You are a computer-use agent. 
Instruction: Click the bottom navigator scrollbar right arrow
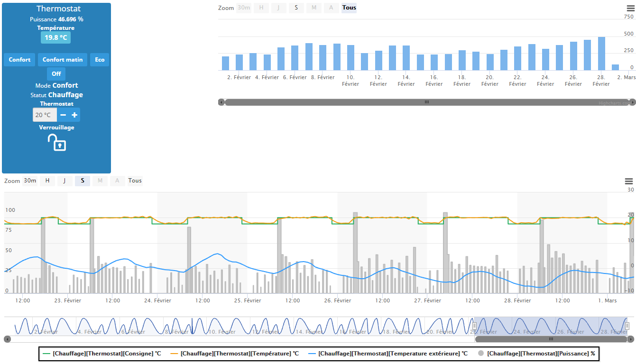point(631,339)
